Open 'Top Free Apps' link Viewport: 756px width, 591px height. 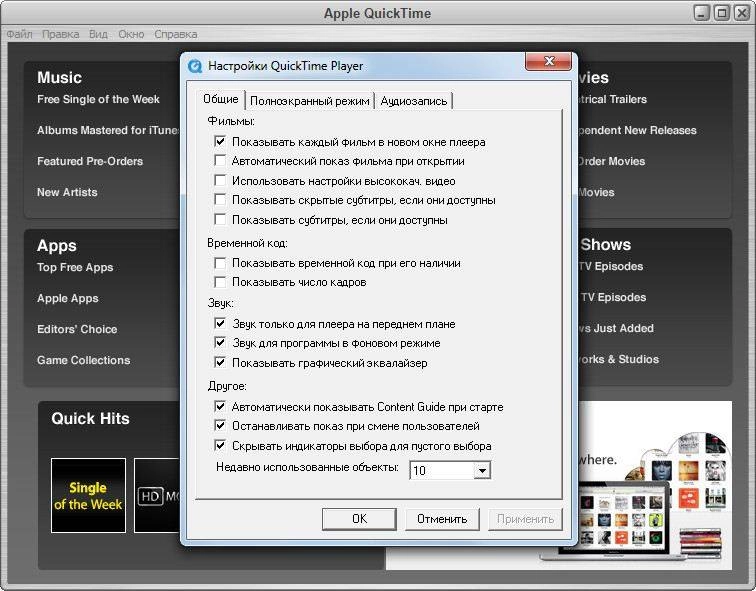75,267
